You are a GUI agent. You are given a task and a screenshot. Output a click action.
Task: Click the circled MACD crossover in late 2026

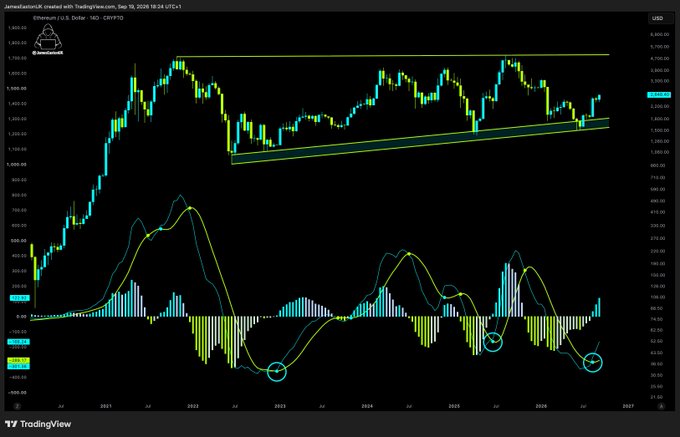[593, 362]
